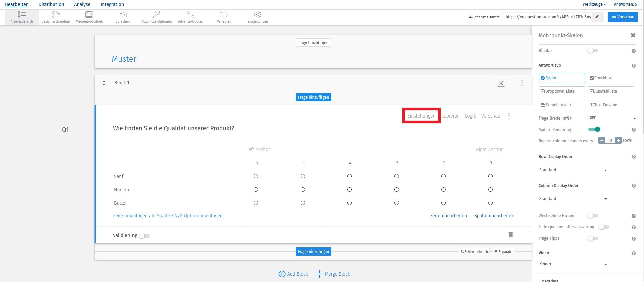Select radio 3 for Nudeln row
The height and width of the screenshot is (282, 644).
click(x=396, y=190)
